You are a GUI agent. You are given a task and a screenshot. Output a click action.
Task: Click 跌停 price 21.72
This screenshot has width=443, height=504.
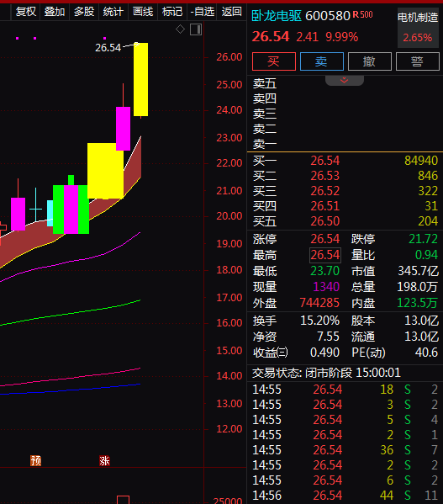(423, 239)
